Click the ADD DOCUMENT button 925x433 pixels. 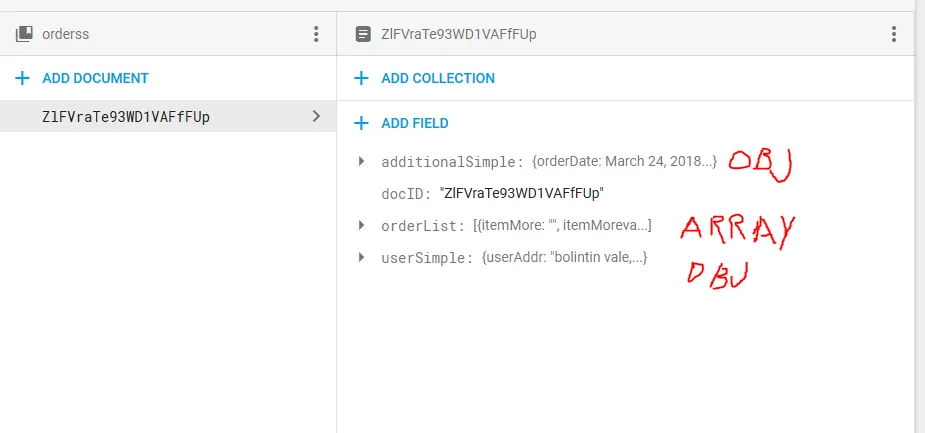95,78
